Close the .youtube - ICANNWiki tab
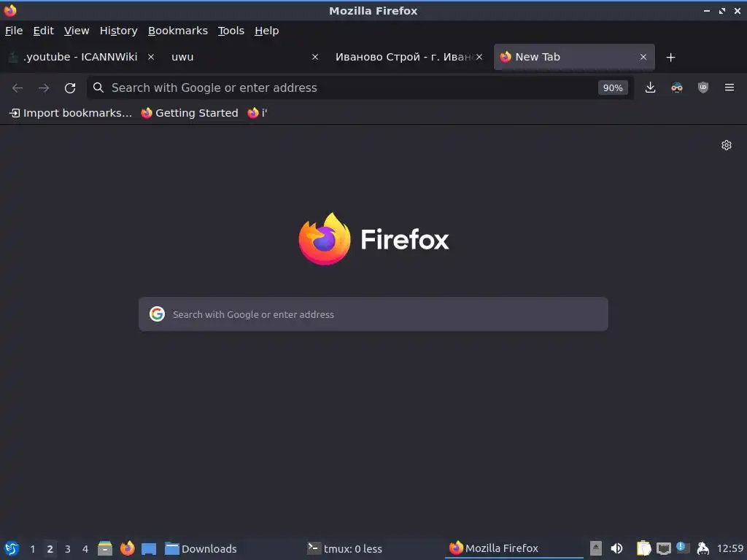 [x=151, y=57]
